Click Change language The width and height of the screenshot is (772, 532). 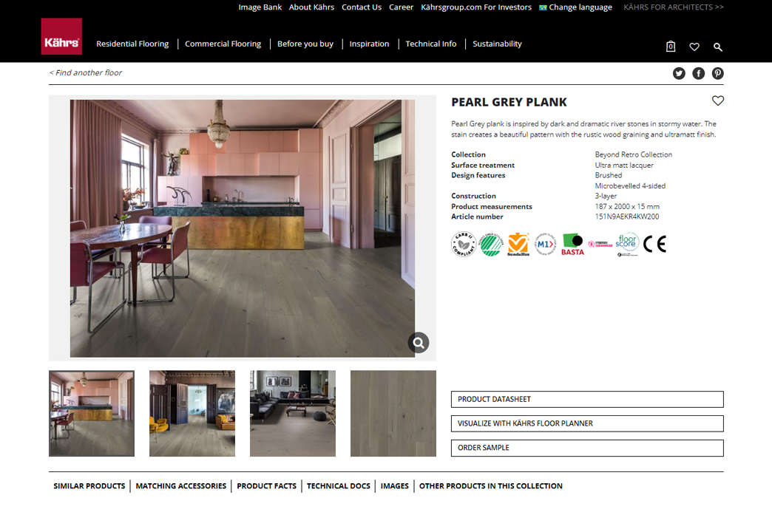(x=580, y=7)
